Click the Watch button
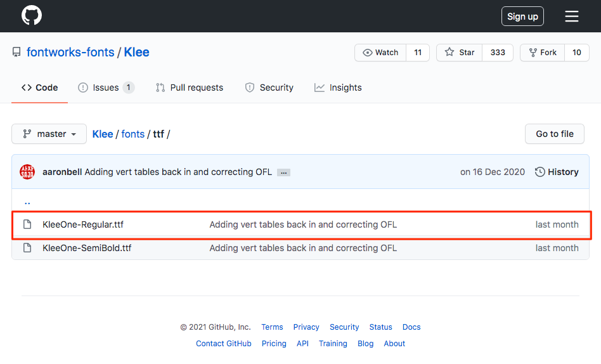 [380, 53]
